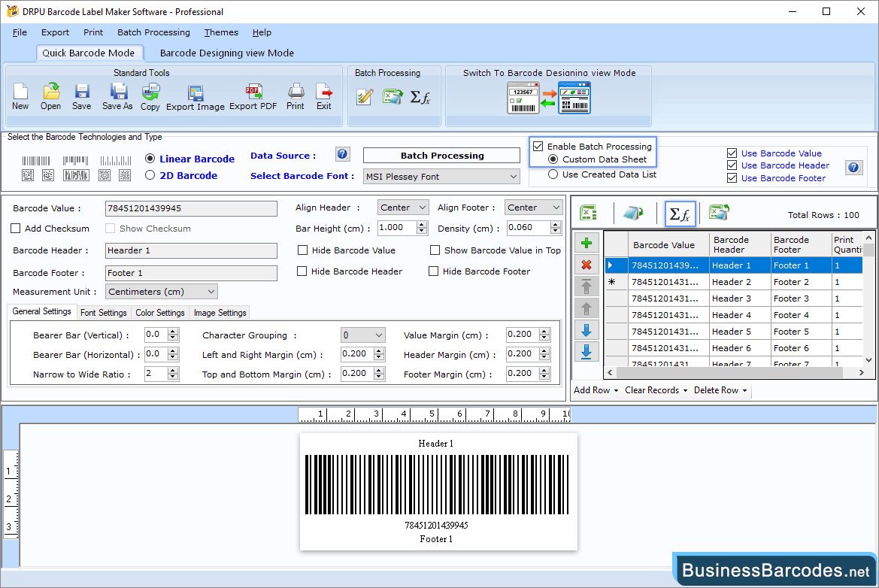
Task: Click the Copy icon in Standard Tools
Action: (150, 96)
